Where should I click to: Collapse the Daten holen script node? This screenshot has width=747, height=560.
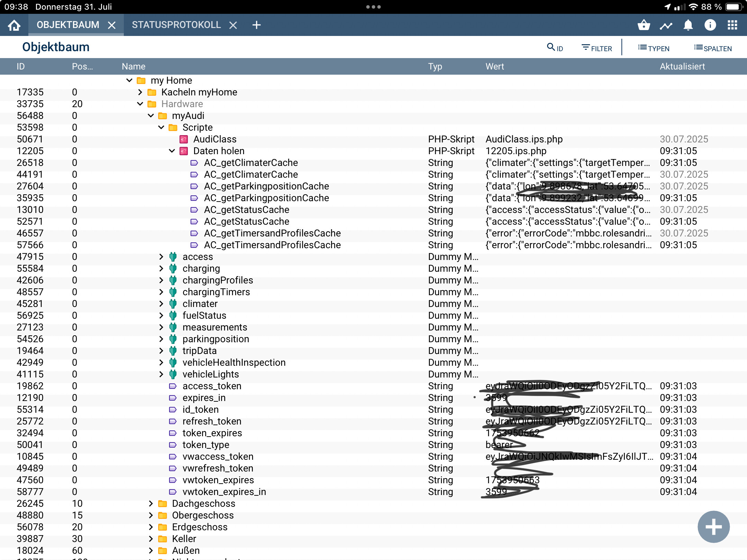click(x=172, y=151)
